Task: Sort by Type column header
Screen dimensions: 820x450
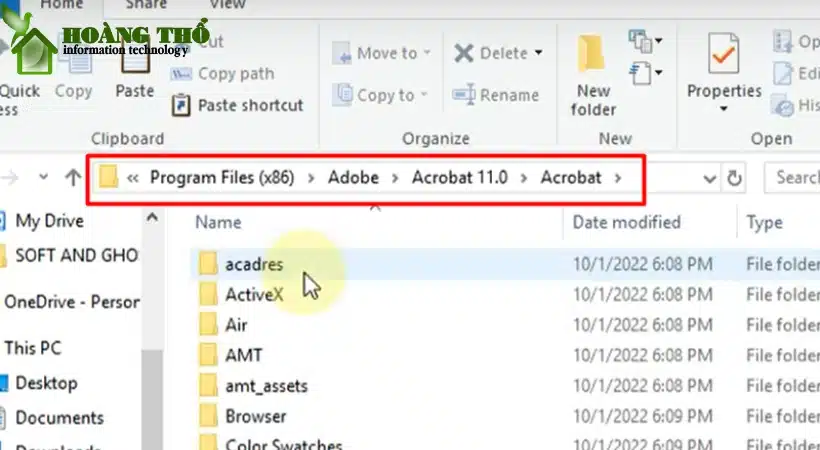Action: tap(765, 222)
